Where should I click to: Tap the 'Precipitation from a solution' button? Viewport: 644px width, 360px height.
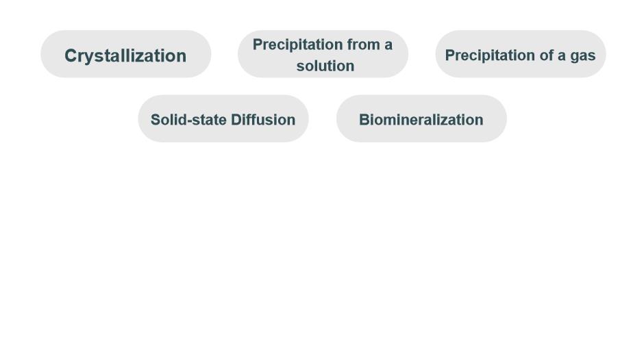coord(323,54)
